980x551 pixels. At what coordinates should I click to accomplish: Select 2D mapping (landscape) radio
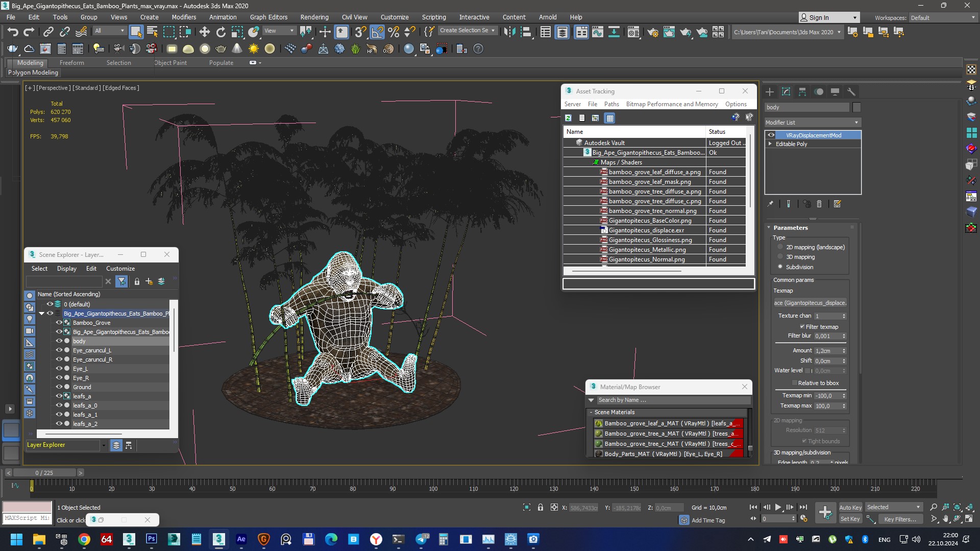point(780,247)
